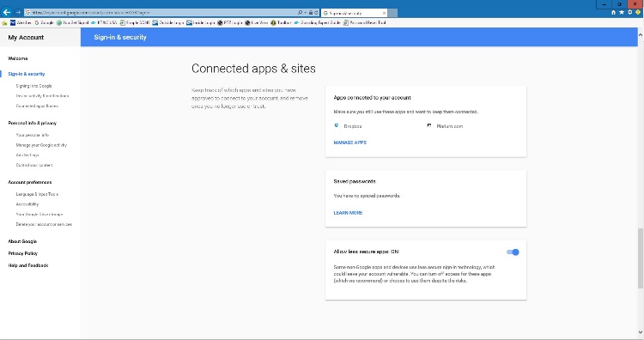Open the browser home icon

613,12
